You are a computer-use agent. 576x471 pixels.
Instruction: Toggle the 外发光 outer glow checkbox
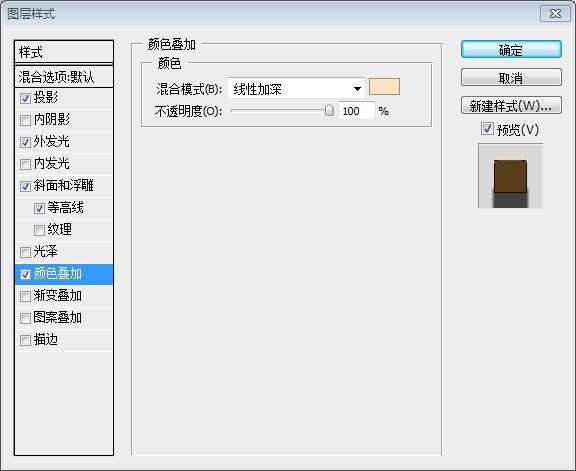(25, 142)
